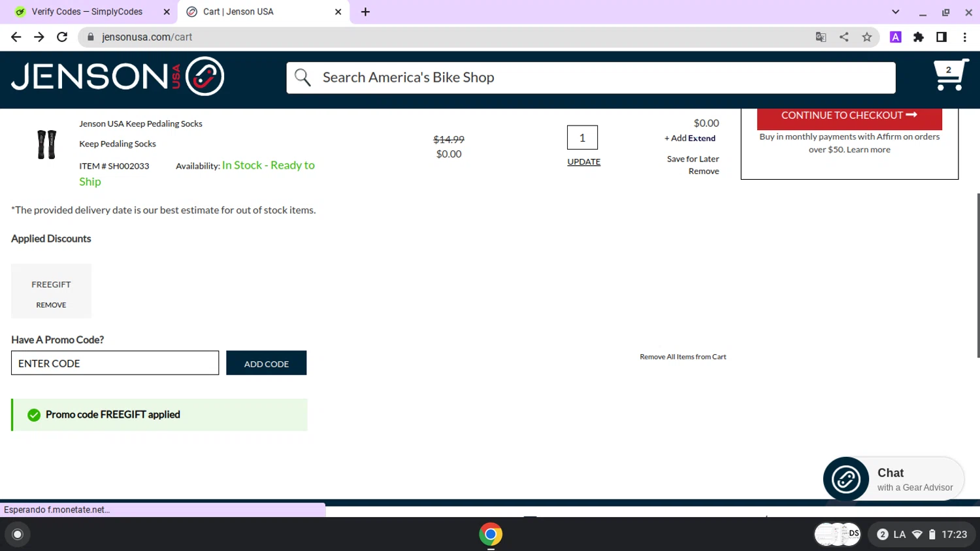
Task: Click Have A Promo Code? label
Action: [x=57, y=340]
